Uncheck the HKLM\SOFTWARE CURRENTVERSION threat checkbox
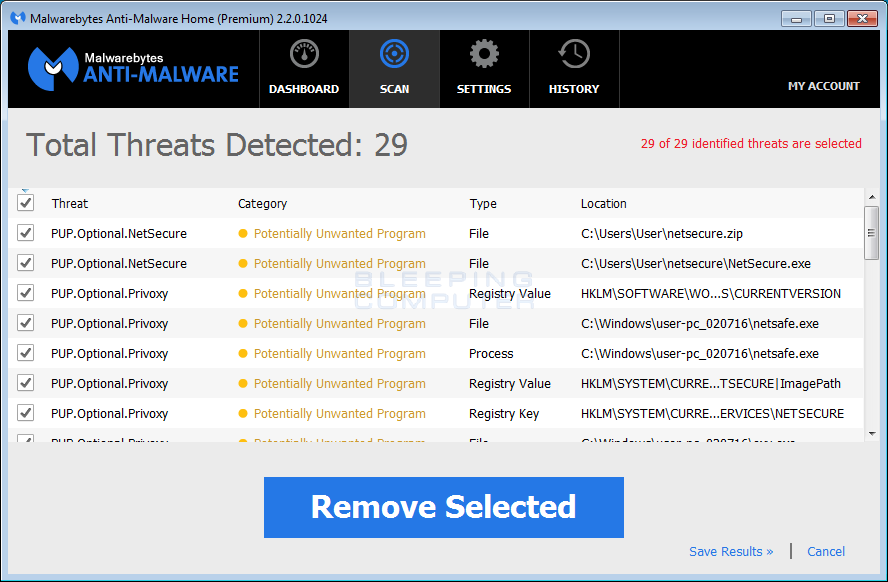The width and height of the screenshot is (888, 582). 25,293
